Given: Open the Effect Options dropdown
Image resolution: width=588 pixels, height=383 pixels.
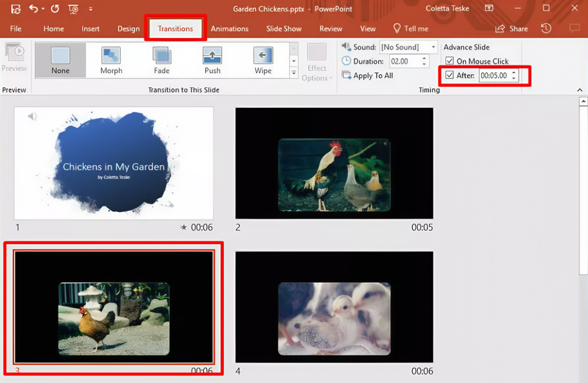Looking at the screenshot, I should click(316, 62).
